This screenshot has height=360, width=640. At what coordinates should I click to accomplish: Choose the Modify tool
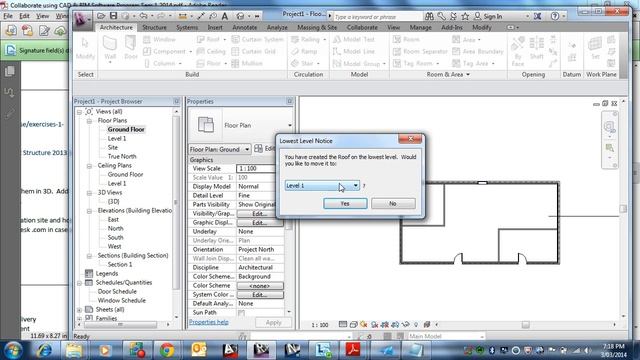[85, 49]
